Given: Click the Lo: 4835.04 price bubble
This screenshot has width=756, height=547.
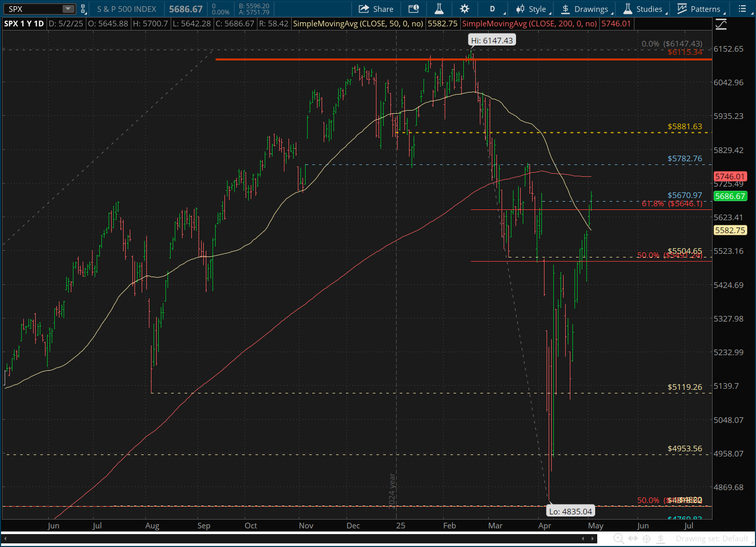Looking at the screenshot, I should 570,511.
